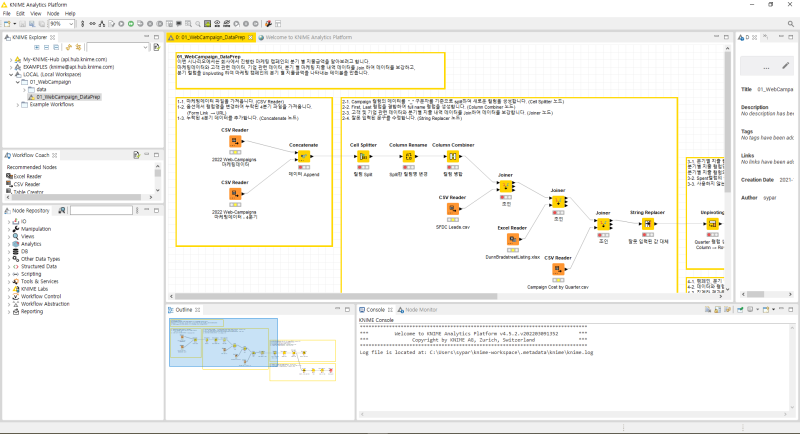Expand the Analytics category in Node Repository
The height and width of the screenshot is (434, 800).
pyautogui.click(x=9, y=244)
